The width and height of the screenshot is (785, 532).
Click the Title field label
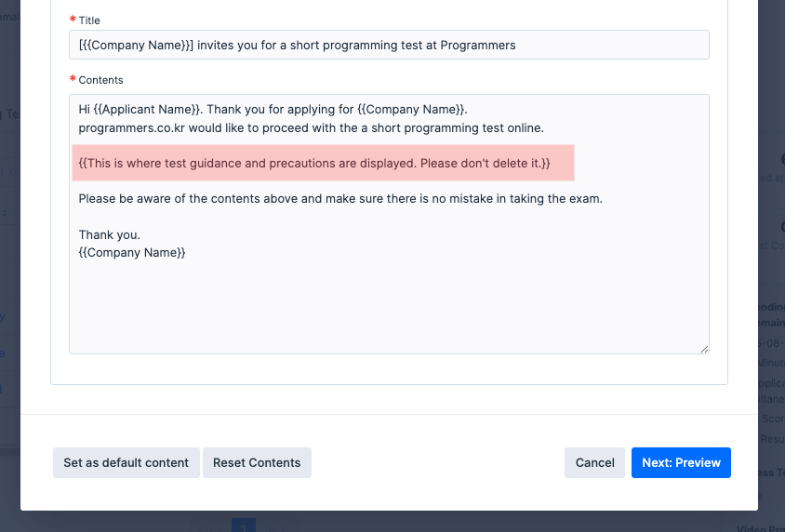coord(89,20)
